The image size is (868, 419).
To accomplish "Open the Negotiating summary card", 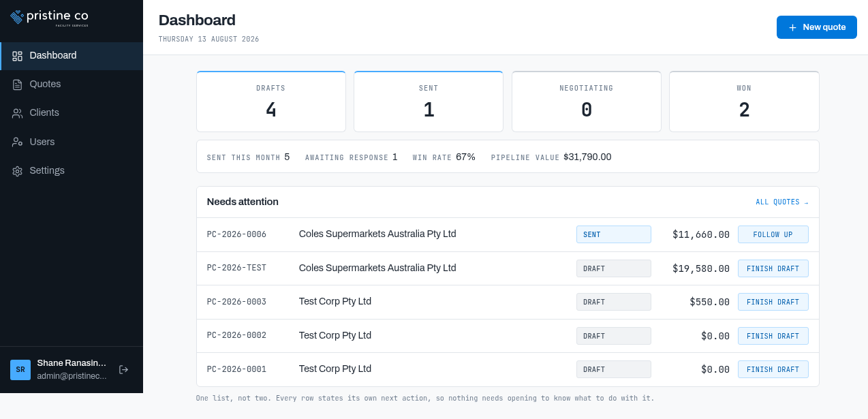I will [587, 102].
